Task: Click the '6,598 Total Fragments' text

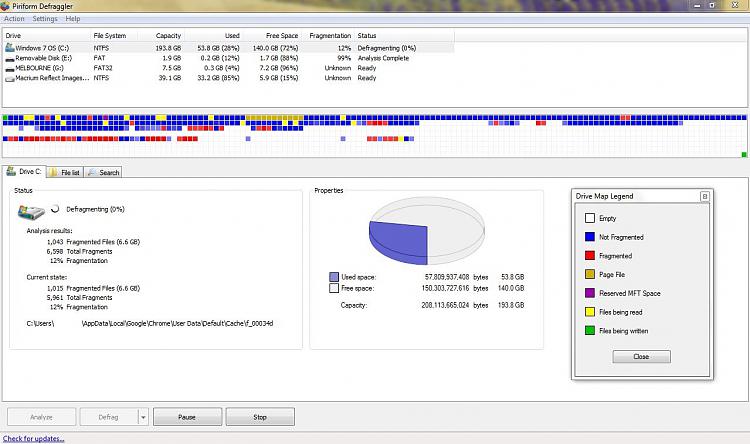Action: coord(79,251)
